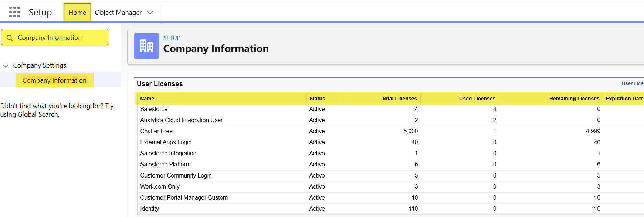Click used licenses 1 for Chatter Free
This screenshot has height=217, width=644.
coord(495,131)
